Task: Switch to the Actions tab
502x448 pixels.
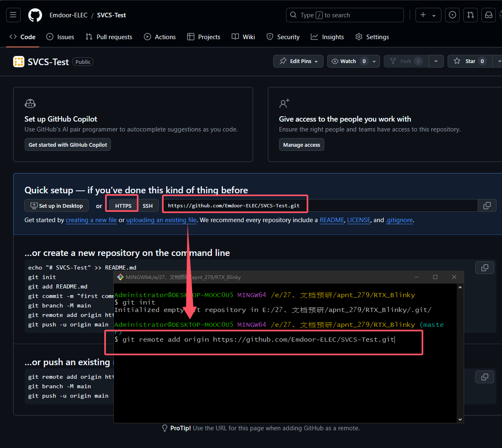Action: point(160,37)
